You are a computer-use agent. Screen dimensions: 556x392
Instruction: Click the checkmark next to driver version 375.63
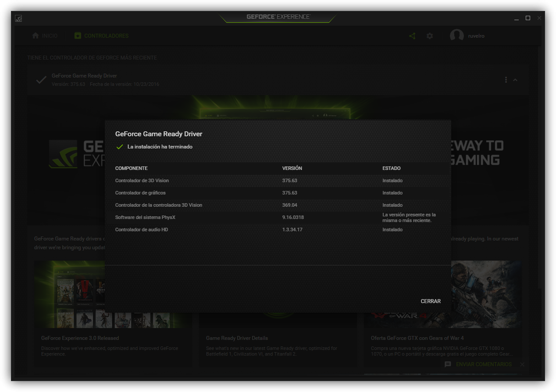41,80
